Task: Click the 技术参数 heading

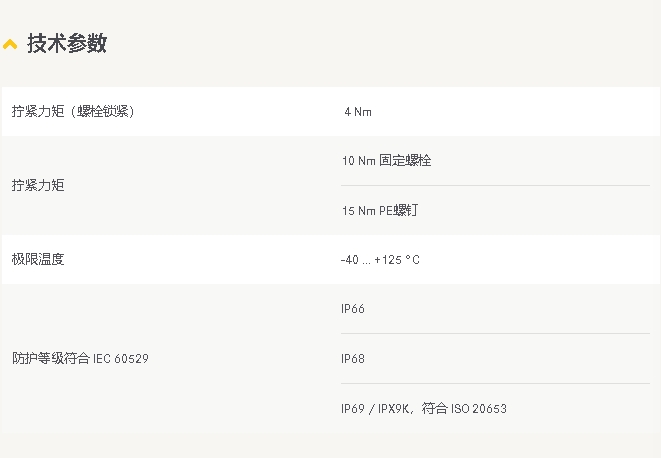Action: click(67, 43)
